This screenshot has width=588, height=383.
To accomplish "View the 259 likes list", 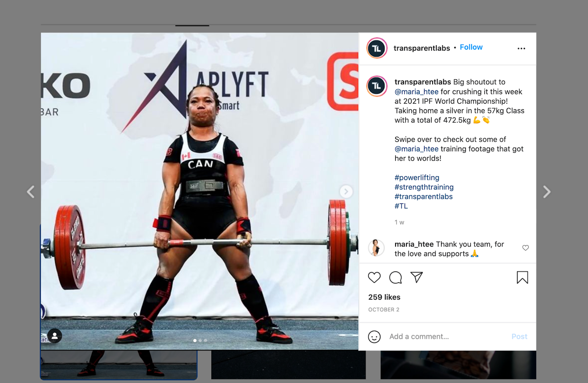I will [x=384, y=297].
